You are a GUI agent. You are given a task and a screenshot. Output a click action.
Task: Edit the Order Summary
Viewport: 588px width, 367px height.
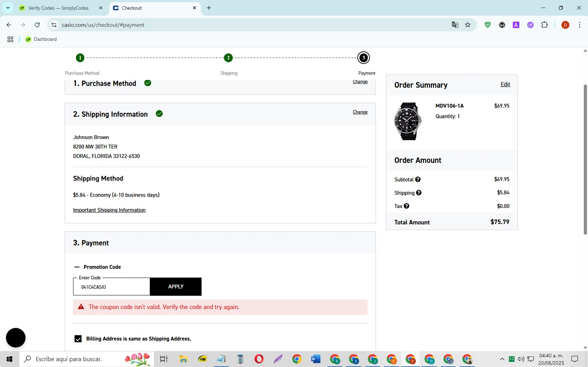(x=505, y=84)
